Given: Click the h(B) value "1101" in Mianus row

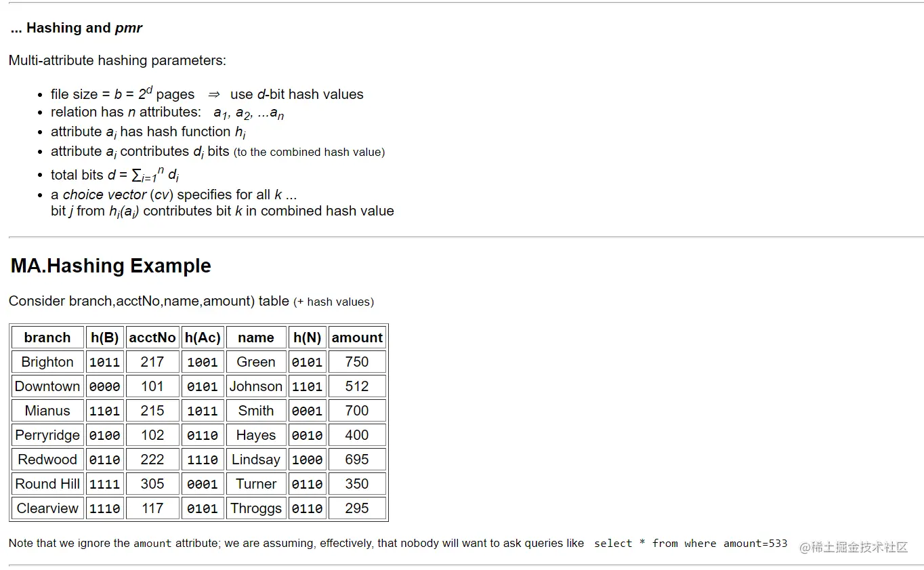Looking at the screenshot, I should [x=105, y=411].
